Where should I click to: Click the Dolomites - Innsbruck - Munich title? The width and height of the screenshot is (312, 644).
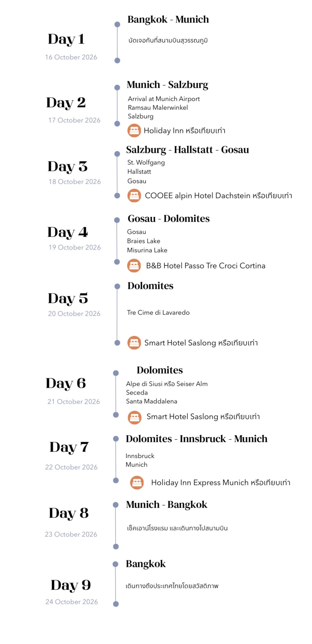(x=197, y=439)
